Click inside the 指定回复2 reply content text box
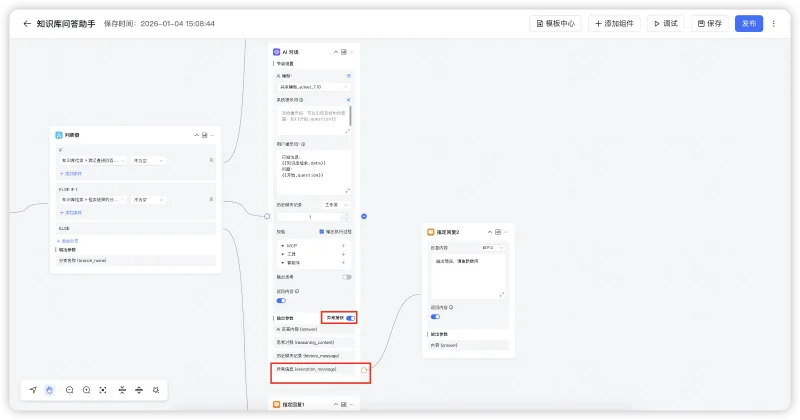 (x=468, y=277)
